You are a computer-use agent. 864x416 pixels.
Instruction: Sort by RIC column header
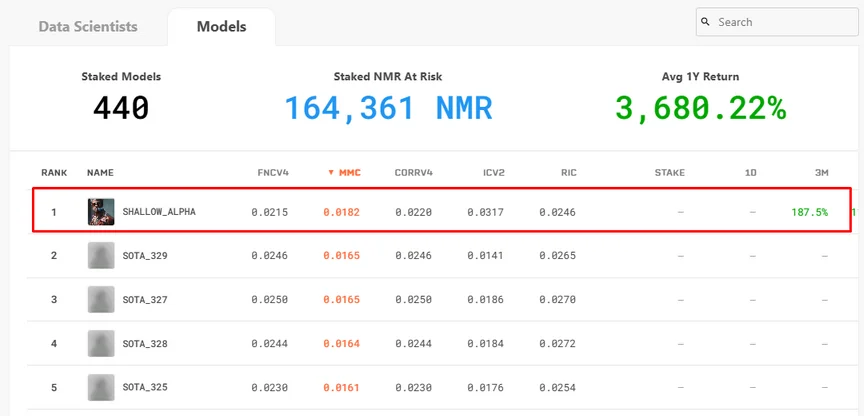coord(569,172)
